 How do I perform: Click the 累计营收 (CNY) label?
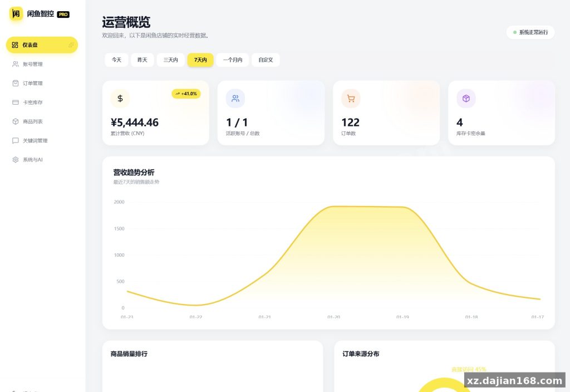click(x=127, y=134)
